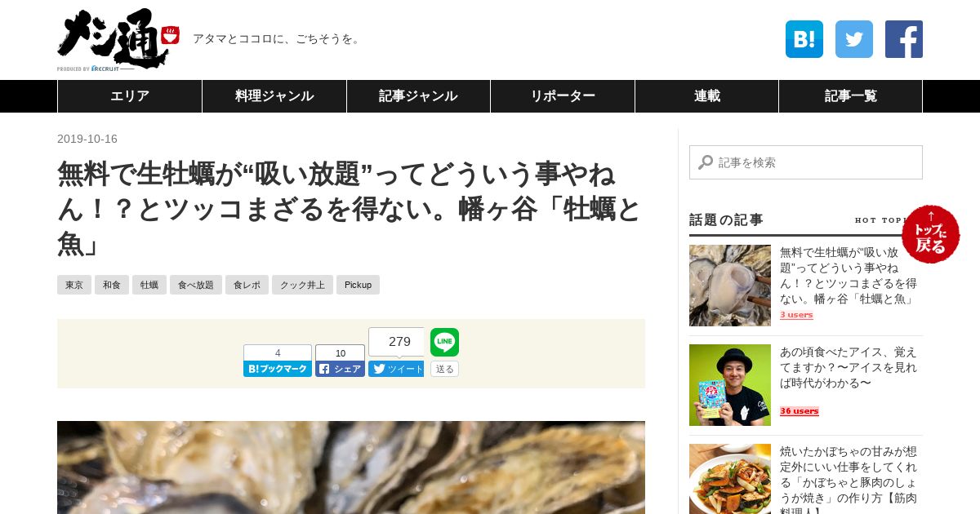Select the 東京 tag
This screenshot has width=980, height=514.
(x=74, y=285)
